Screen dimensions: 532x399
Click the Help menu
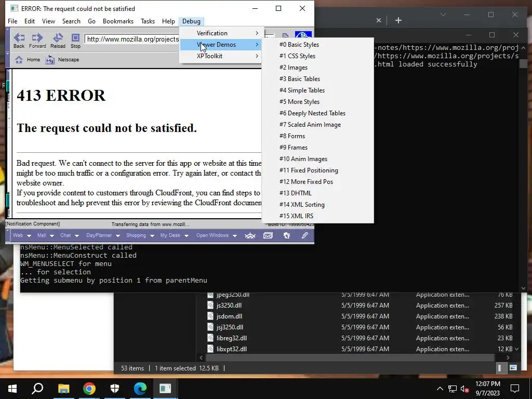[x=168, y=21]
